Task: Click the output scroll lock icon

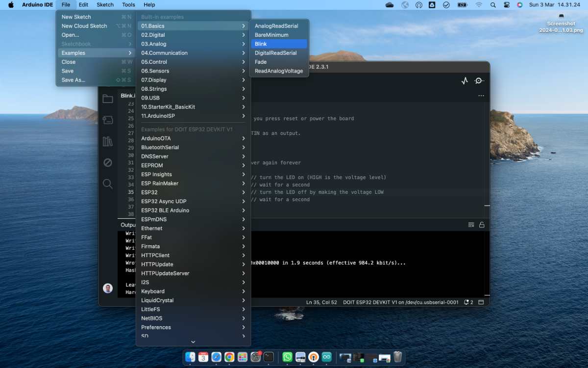Action: click(482, 225)
